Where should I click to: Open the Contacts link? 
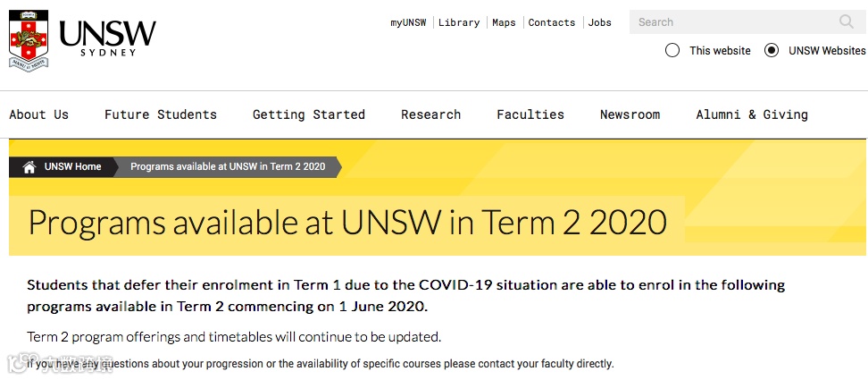click(551, 22)
